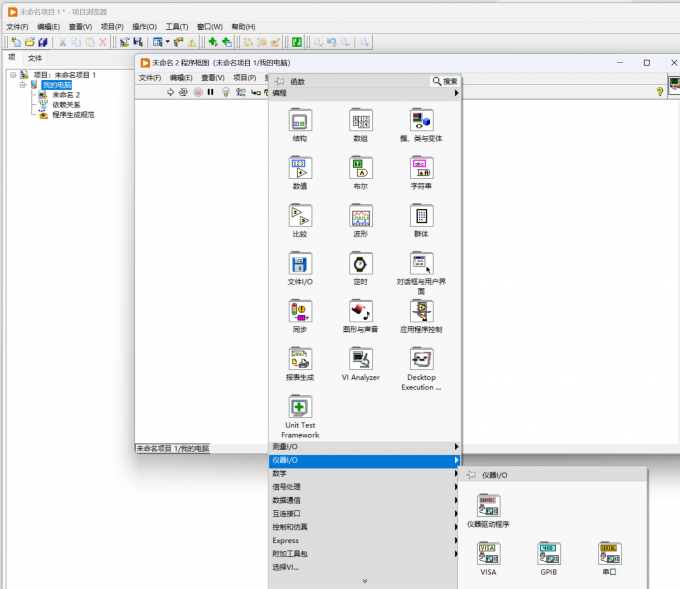The width and height of the screenshot is (680, 589).
Task: Collapse the 我的电脑 tree node
Action: pos(23,85)
